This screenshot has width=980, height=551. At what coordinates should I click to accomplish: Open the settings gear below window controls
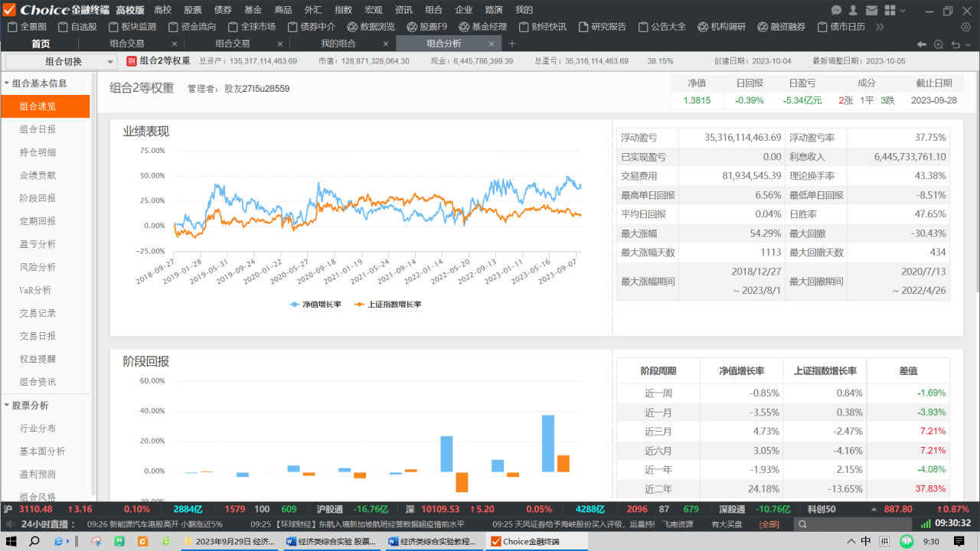point(965,27)
